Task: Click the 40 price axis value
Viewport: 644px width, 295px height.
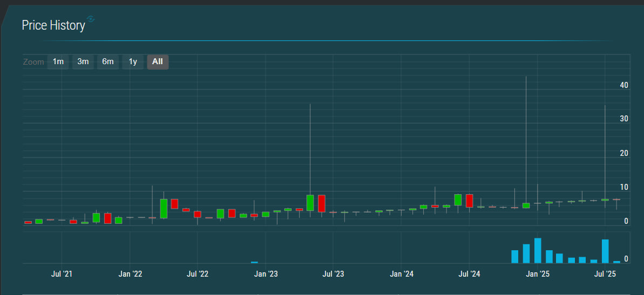Action: [x=624, y=85]
